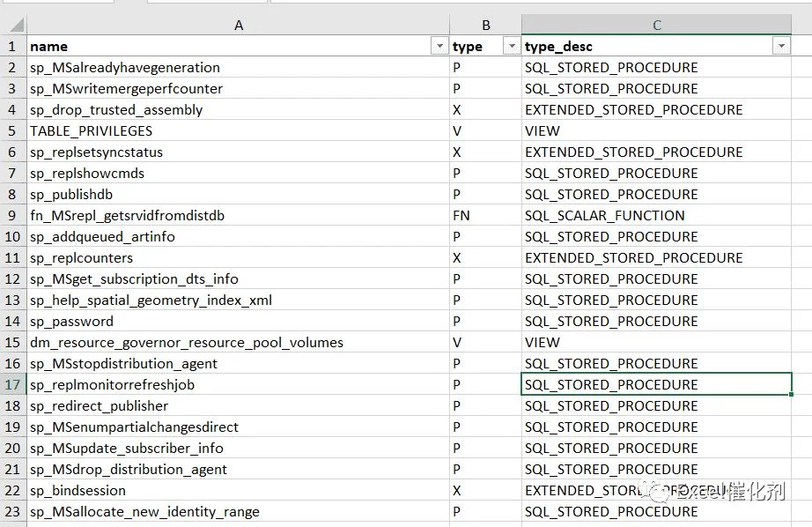
Task: Click the sp_bindsession cell
Action: coord(238,491)
